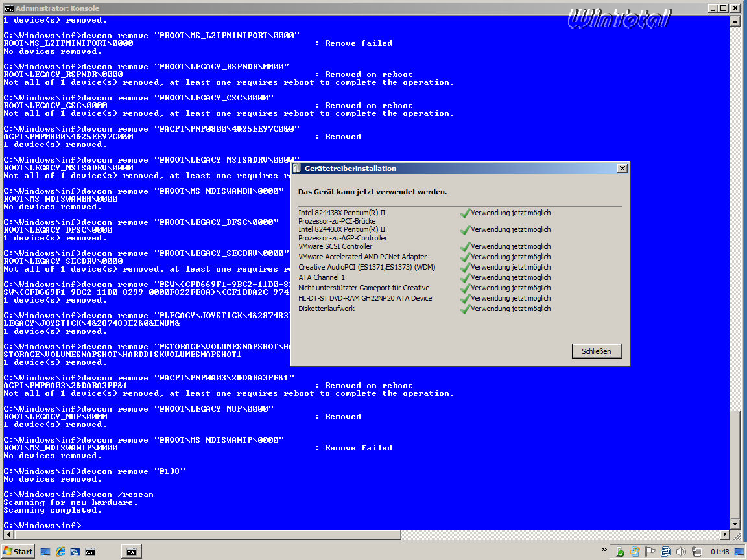Open the Start menu

pos(18,552)
